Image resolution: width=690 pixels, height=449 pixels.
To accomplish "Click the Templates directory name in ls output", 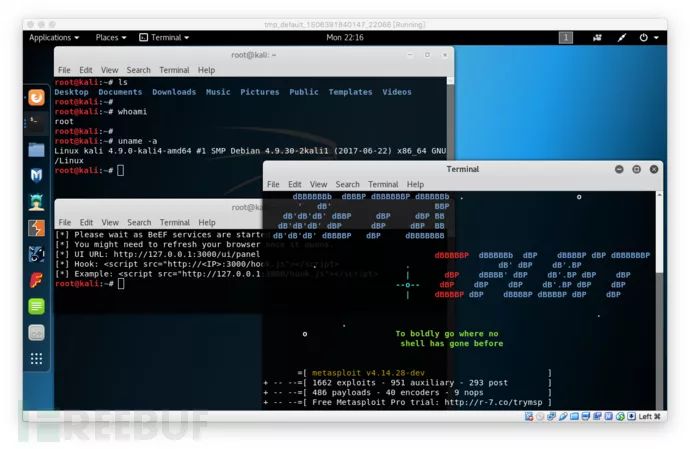I will (350, 92).
